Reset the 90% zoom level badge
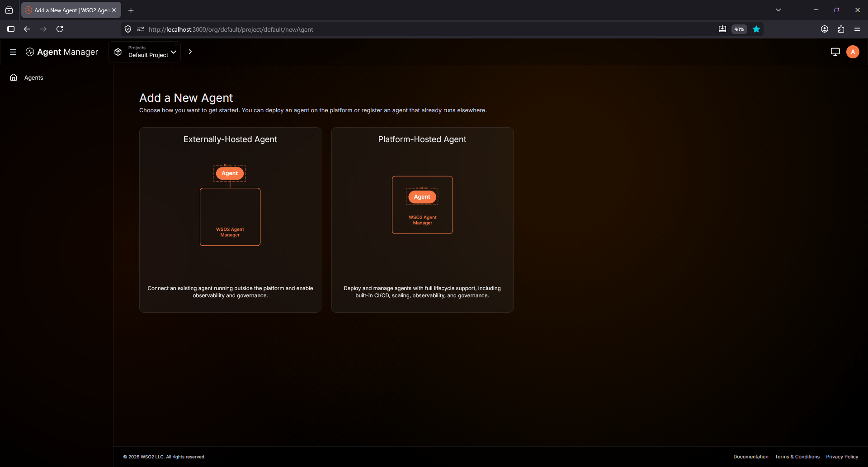868x467 pixels. (739, 29)
